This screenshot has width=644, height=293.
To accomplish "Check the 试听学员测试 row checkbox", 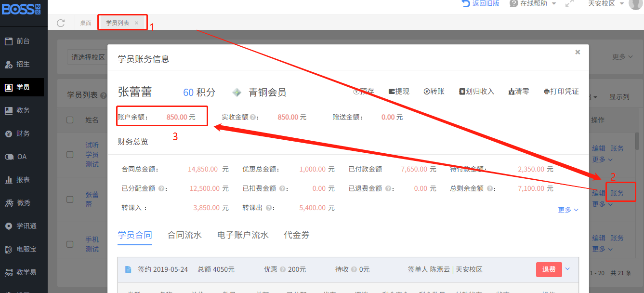I will (x=70, y=155).
